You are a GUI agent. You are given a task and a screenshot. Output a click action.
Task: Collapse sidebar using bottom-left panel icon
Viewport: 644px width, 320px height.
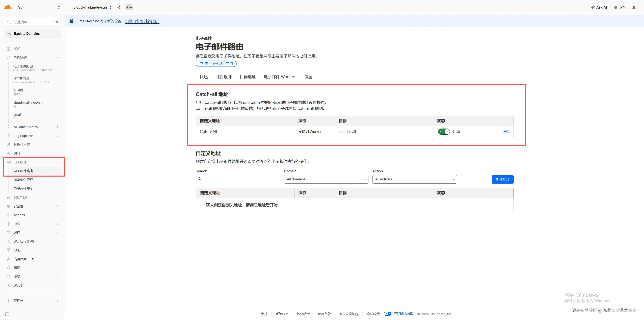[x=7, y=314]
